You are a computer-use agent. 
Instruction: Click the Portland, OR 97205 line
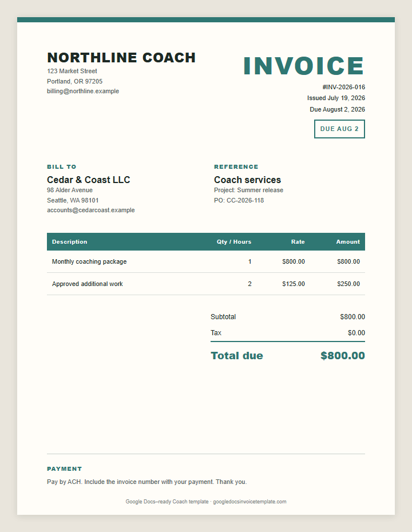74,81
